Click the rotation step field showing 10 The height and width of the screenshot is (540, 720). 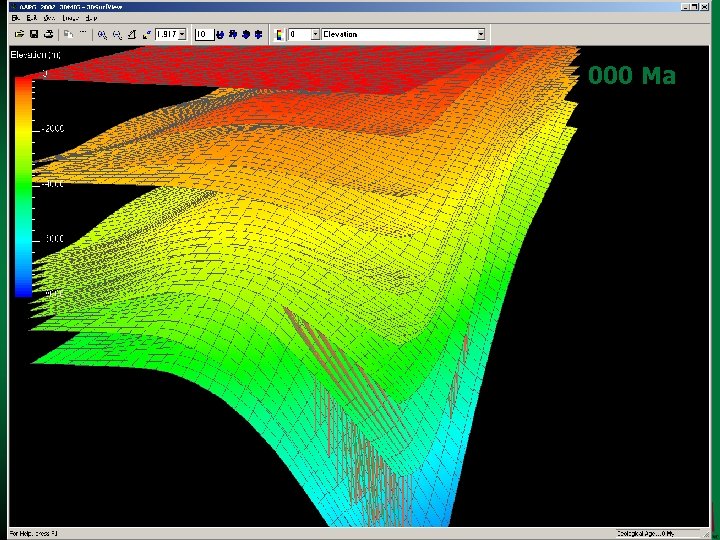203,34
